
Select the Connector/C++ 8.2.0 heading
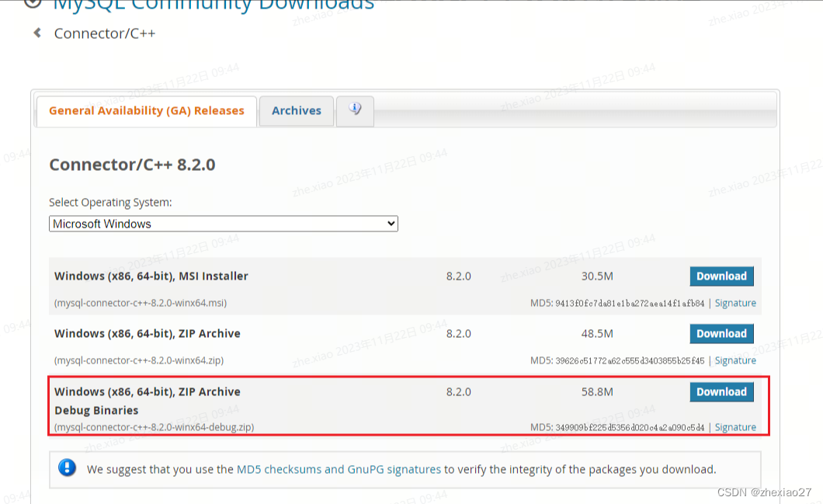click(132, 165)
